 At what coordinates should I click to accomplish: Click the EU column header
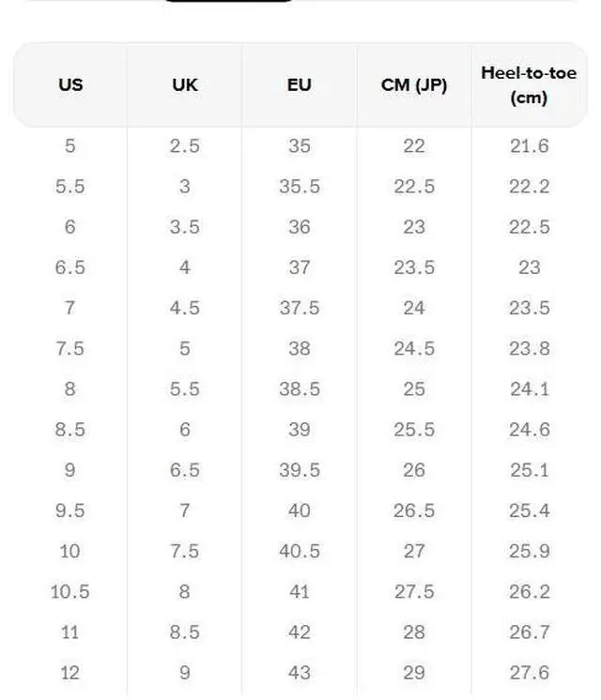click(300, 84)
